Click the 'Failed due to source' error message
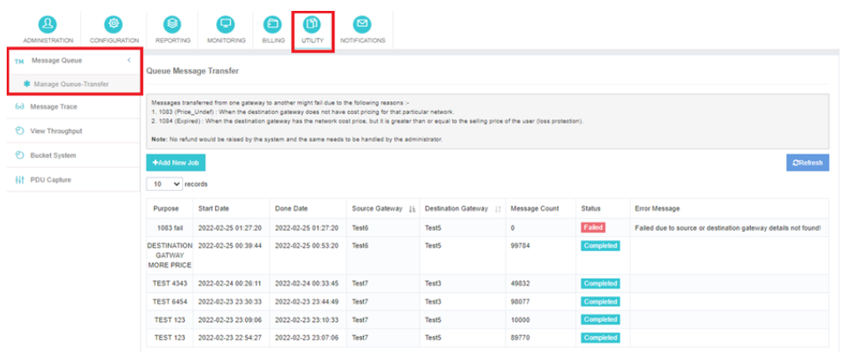Viewport: 868px width, 363px height. (x=728, y=228)
